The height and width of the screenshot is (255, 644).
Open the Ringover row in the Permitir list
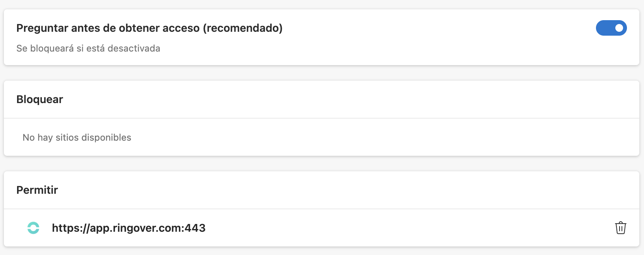point(322,228)
